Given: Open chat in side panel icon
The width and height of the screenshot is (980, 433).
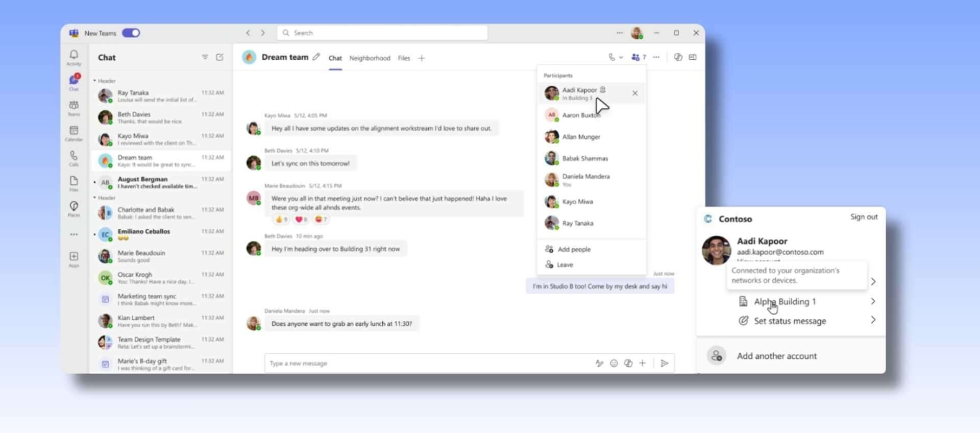Looking at the screenshot, I should (693, 57).
